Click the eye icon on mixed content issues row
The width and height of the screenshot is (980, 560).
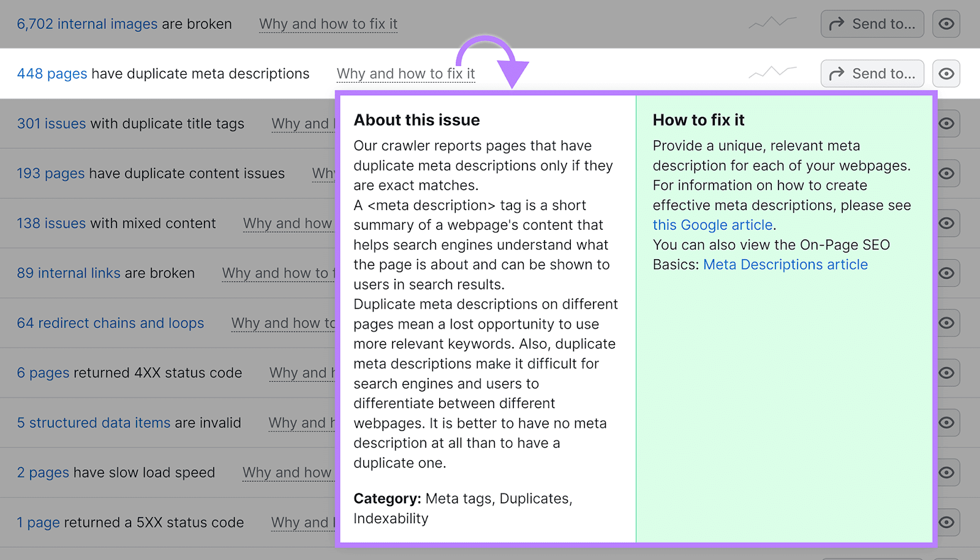pyautogui.click(x=946, y=223)
